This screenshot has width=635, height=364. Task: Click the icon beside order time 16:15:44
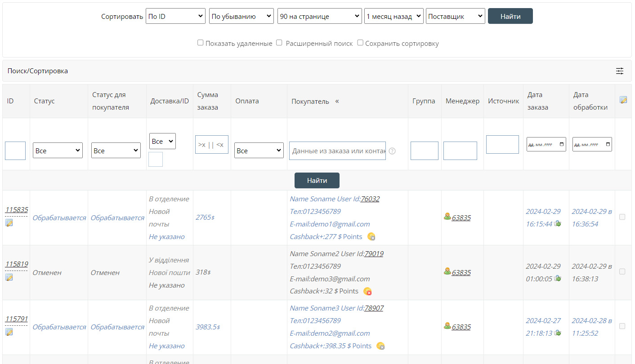click(x=558, y=223)
